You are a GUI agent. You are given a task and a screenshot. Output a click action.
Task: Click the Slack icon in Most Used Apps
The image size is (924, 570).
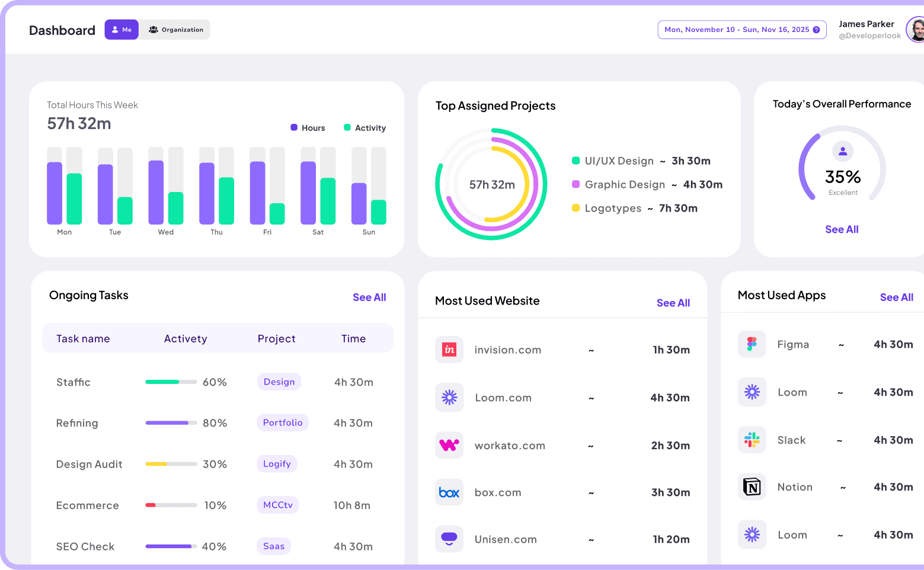pyautogui.click(x=752, y=440)
